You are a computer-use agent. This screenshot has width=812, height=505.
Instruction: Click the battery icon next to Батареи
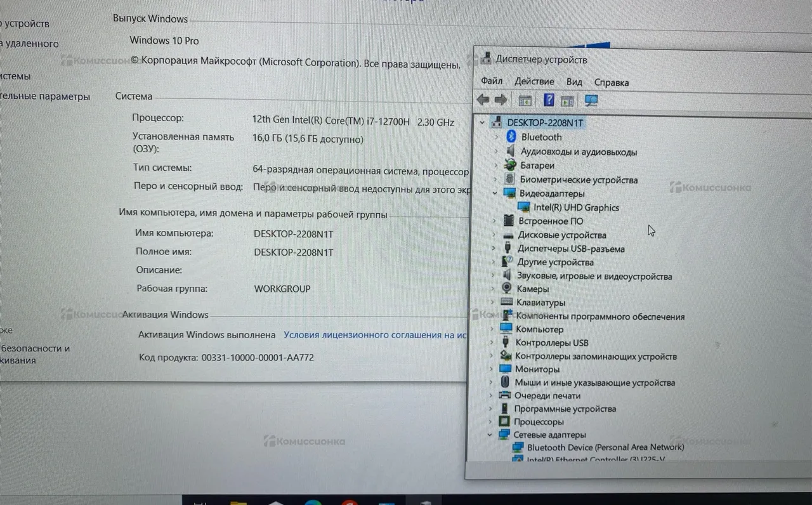pos(510,165)
